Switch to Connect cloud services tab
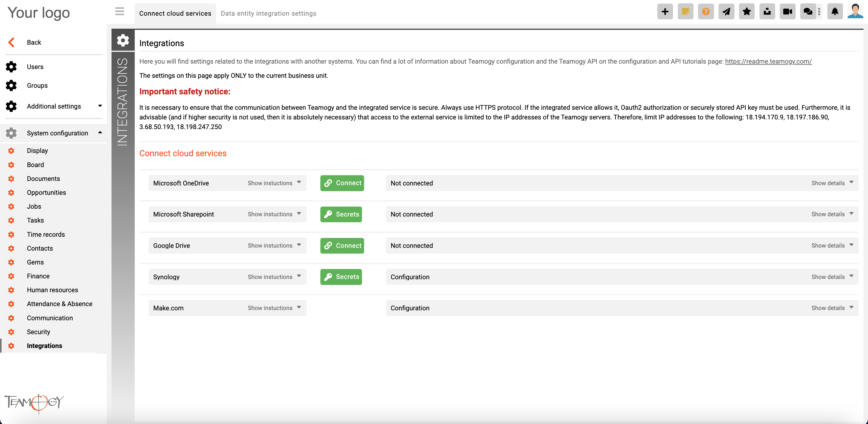868x424 pixels. [x=175, y=14]
